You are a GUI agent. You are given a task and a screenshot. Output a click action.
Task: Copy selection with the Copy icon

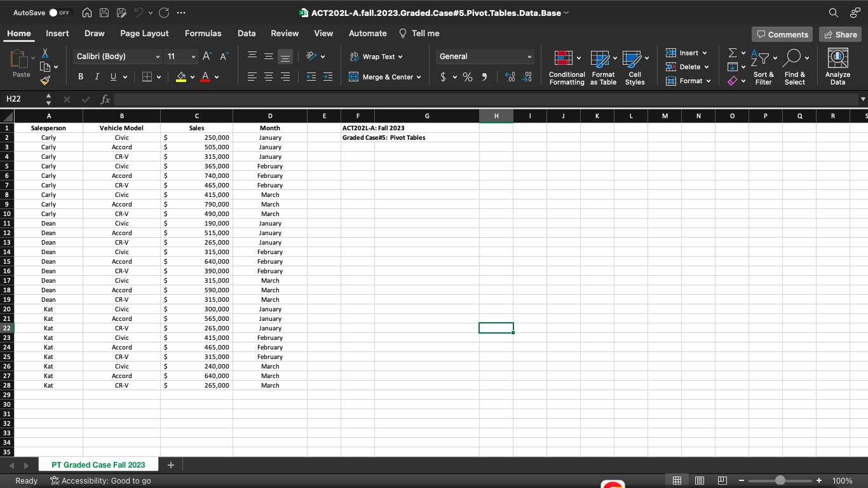46,67
